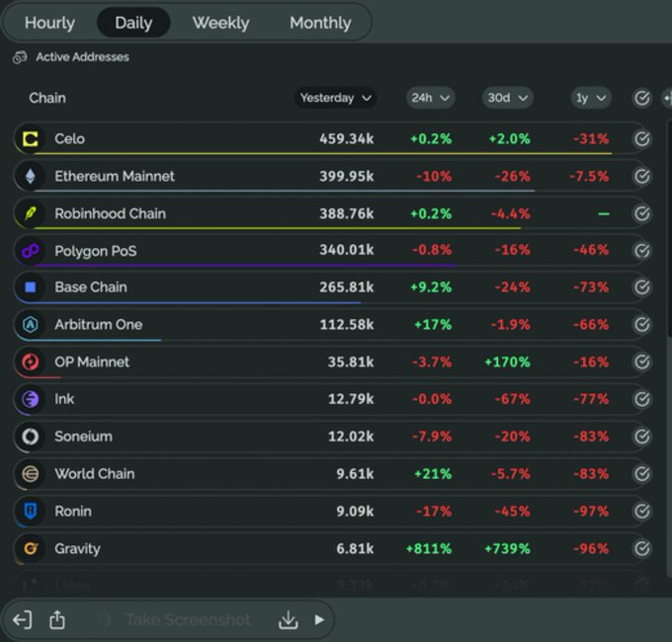
Task: Click the Ronin shield logo
Action: [x=30, y=511]
